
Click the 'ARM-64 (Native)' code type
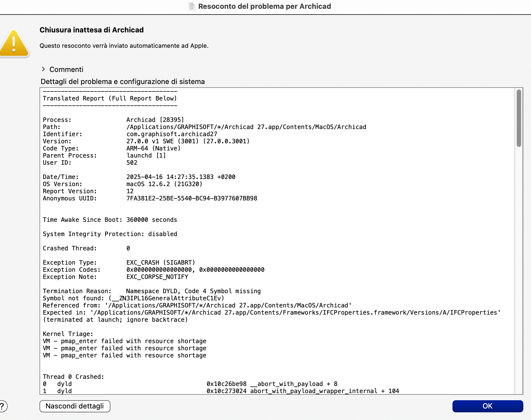tap(153, 148)
